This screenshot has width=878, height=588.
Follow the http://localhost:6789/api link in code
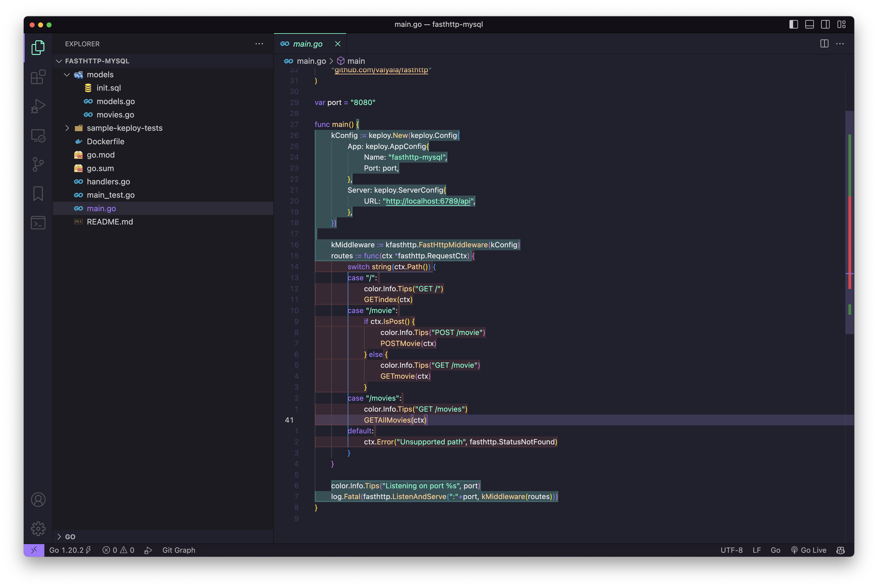click(x=428, y=201)
